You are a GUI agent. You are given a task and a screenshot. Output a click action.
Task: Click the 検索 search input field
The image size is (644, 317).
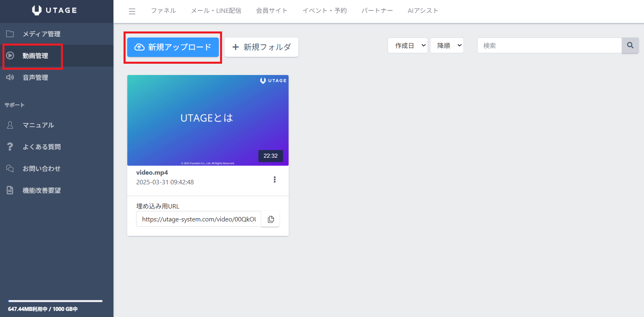coord(549,46)
